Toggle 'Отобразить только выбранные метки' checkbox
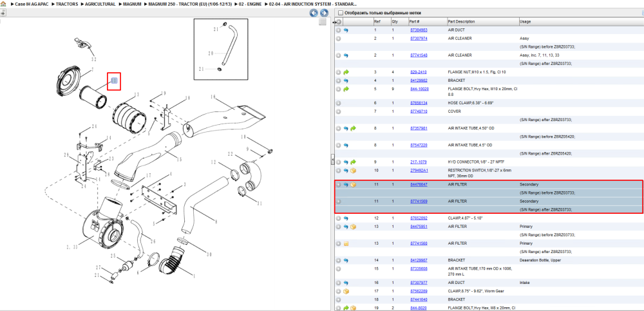The image size is (644, 311). click(340, 13)
